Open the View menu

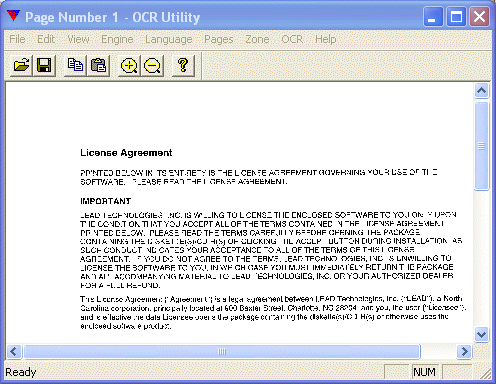point(78,39)
